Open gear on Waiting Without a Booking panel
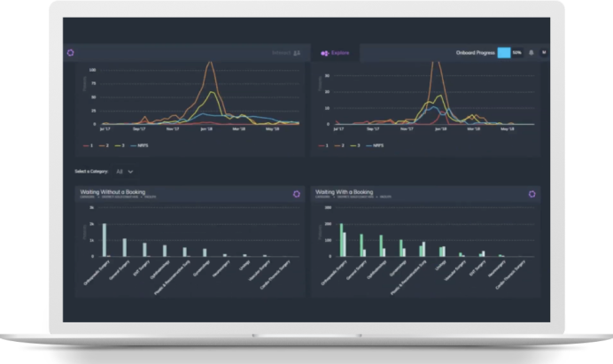The width and height of the screenshot is (613, 364). point(296,193)
